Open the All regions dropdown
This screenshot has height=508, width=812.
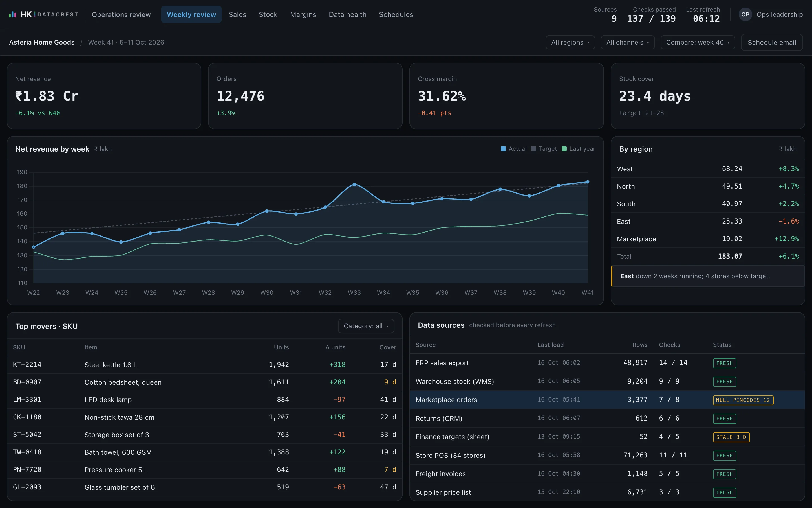click(570, 42)
